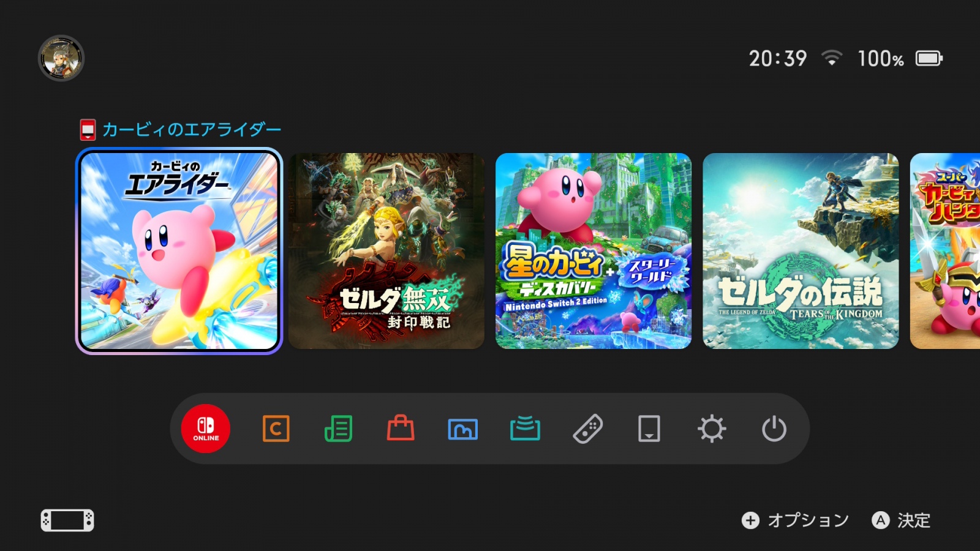Viewport: 980px width, 551px height.
Task: Open the Virtual Game Cards icon
Action: click(x=649, y=429)
